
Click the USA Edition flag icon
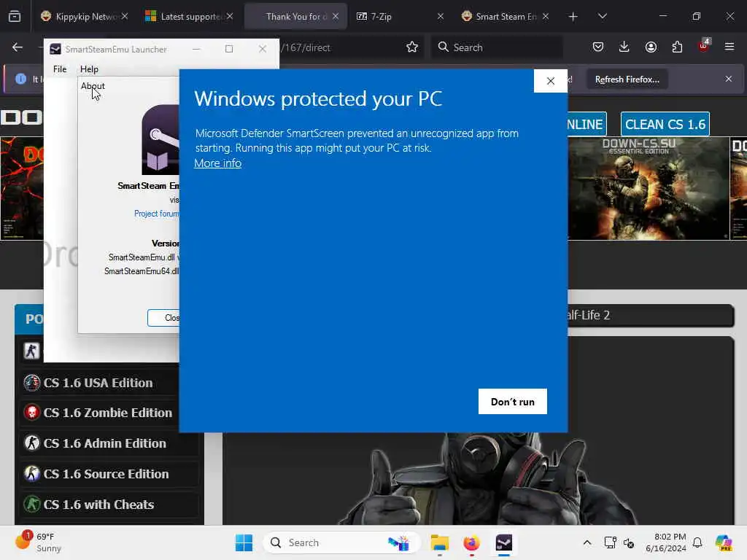32,382
